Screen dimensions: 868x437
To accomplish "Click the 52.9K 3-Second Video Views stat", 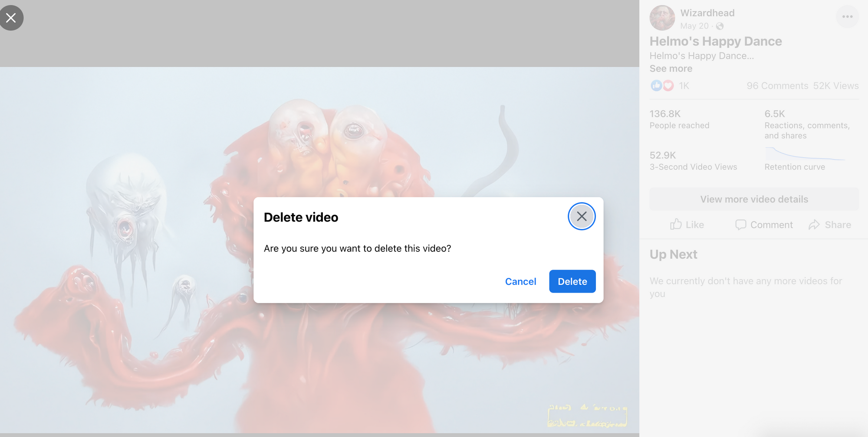I will click(x=693, y=161).
